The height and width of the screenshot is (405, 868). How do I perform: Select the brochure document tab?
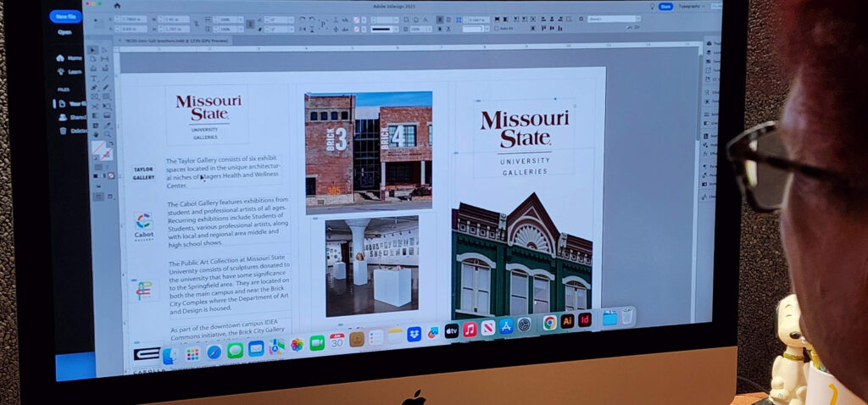tap(173, 41)
